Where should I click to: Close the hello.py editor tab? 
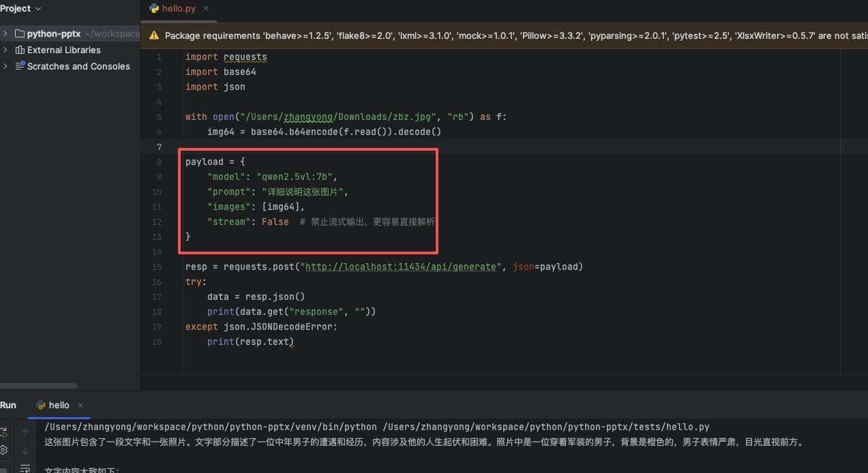tap(207, 9)
